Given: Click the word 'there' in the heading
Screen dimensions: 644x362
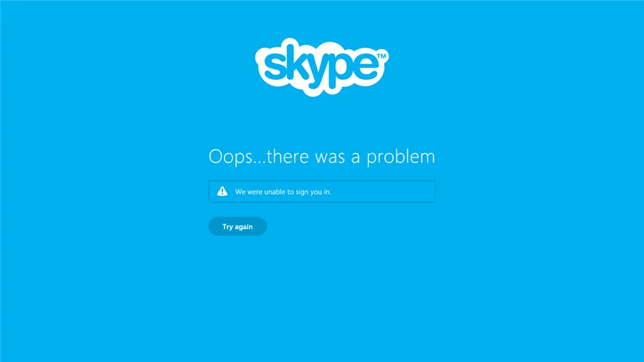Looking at the screenshot, I should [287, 156].
